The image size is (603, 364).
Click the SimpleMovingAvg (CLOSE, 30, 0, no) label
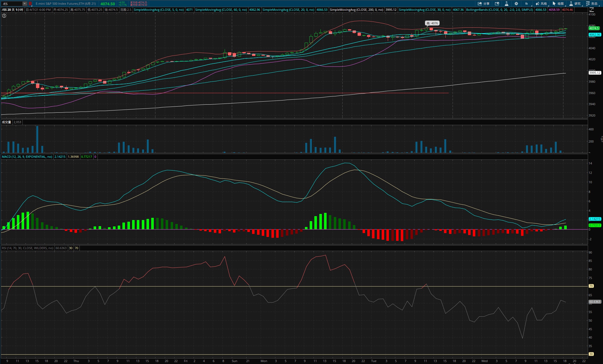click(425, 10)
